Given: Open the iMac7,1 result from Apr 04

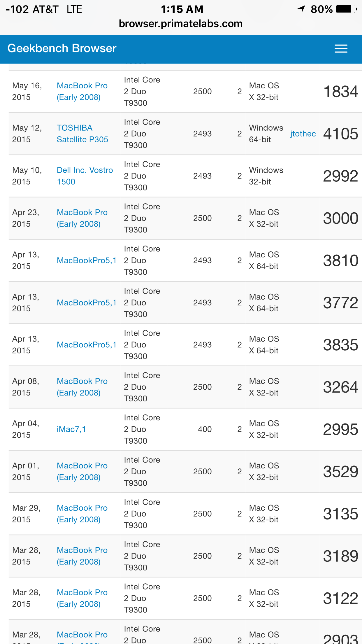Looking at the screenshot, I should [x=71, y=429].
